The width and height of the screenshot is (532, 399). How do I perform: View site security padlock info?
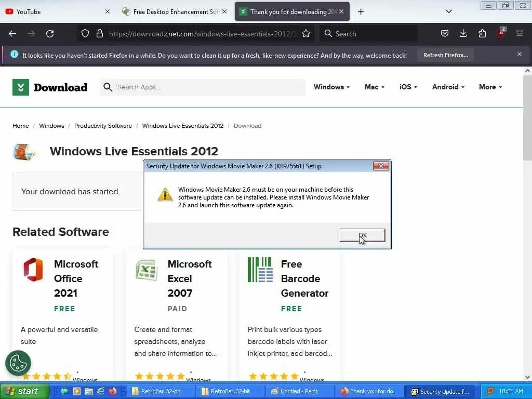[x=99, y=34]
